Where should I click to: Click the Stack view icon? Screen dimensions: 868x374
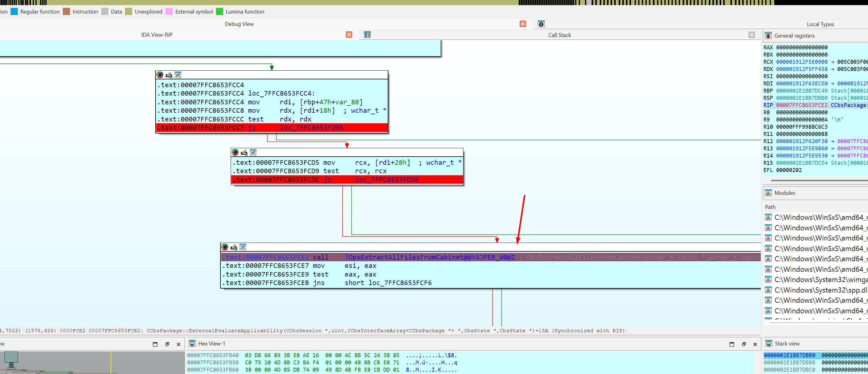[769, 344]
